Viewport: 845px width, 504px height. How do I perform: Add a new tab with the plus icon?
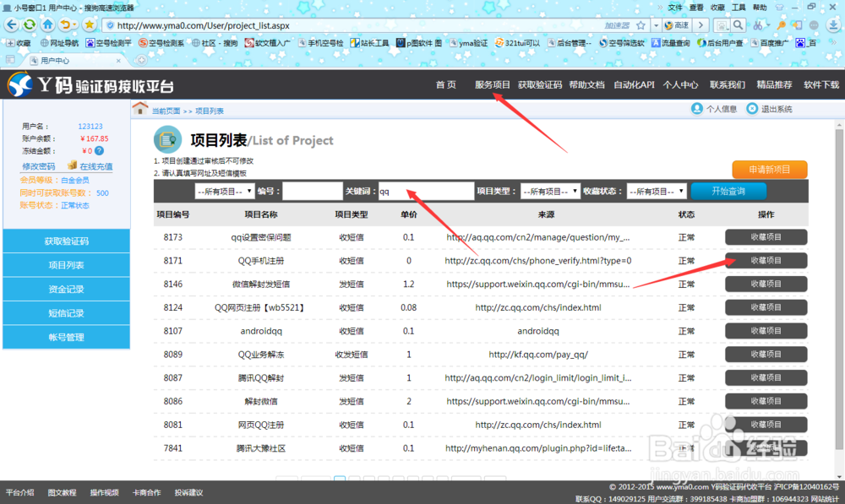(141, 60)
